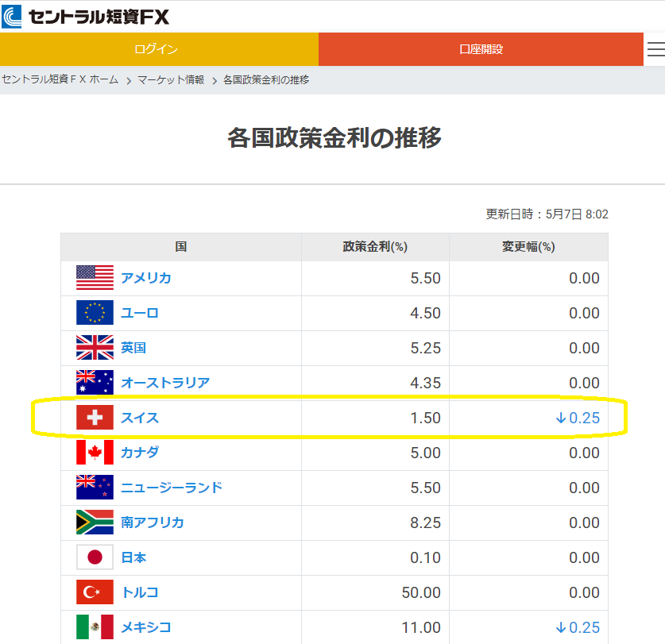Image resolution: width=665 pixels, height=644 pixels.
Task: Go to セントラル短資FX ホーム breadcrumb
Action: coord(60,79)
